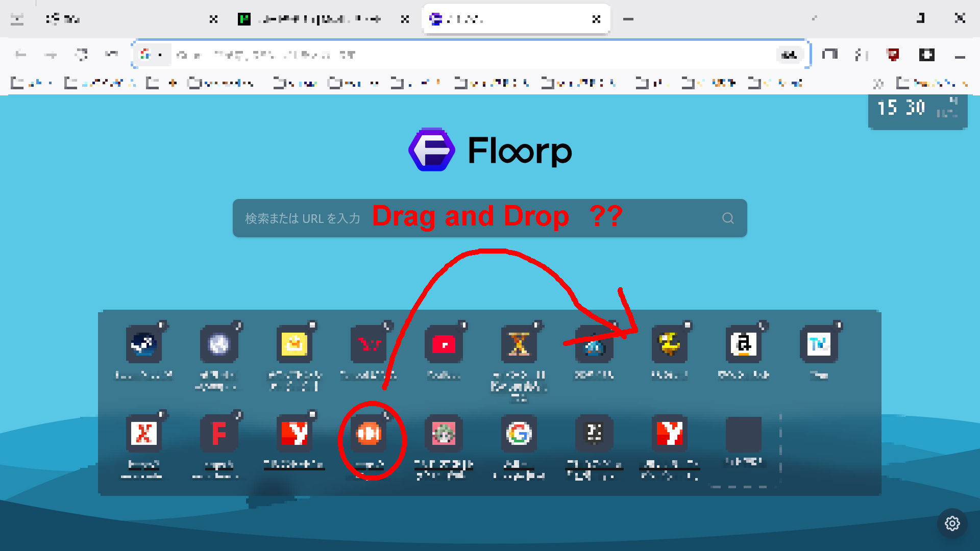Open the Steam shortcut tile
The height and width of the screenshot is (551, 980).
[x=143, y=344]
